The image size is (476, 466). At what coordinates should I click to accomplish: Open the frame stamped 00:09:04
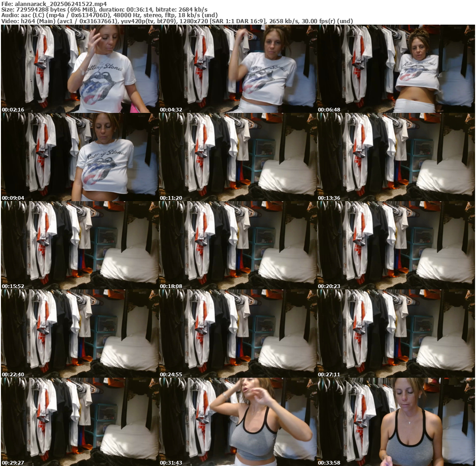(x=79, y=157)
